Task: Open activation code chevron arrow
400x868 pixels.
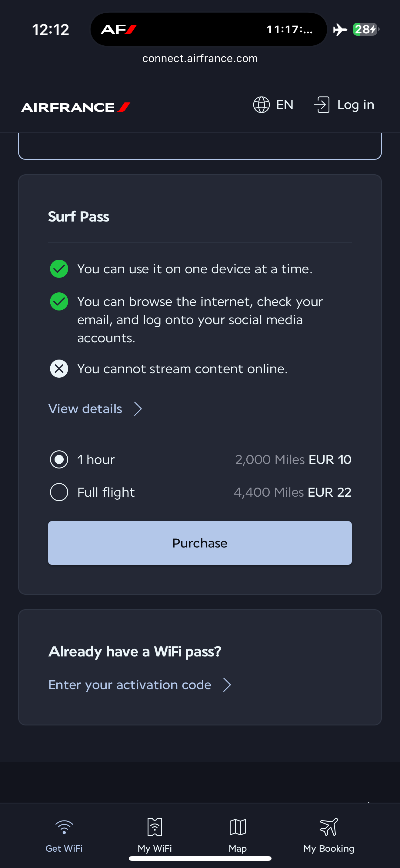Action: point(227,685)
